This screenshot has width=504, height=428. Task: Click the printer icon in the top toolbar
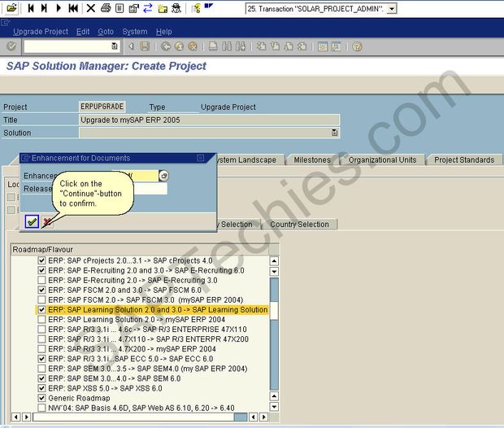click(x=106, y=7)
